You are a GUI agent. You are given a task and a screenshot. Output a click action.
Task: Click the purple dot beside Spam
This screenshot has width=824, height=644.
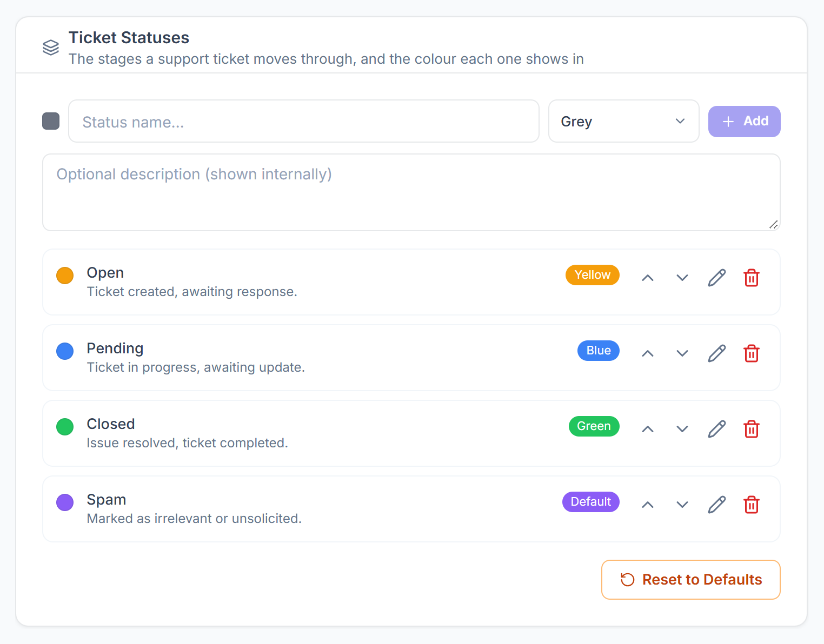[65, 502]
